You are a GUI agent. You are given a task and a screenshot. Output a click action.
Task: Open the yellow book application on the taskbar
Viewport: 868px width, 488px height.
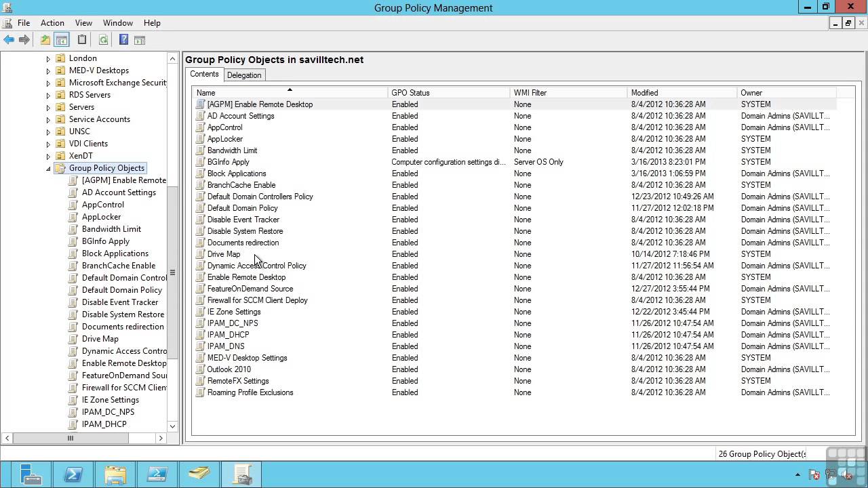[x=199, y=474]
